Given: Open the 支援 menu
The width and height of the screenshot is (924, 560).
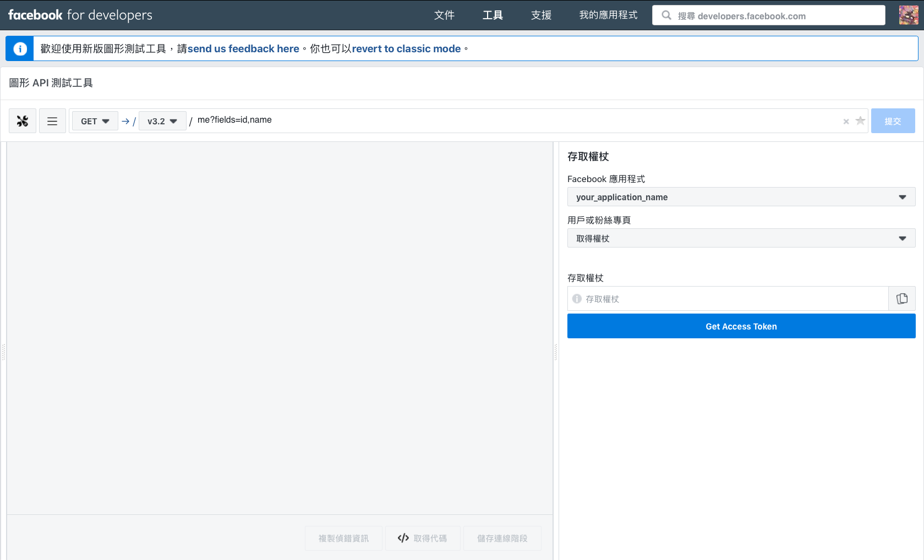Looking at the screenshot, I should [x=541, y=15].
